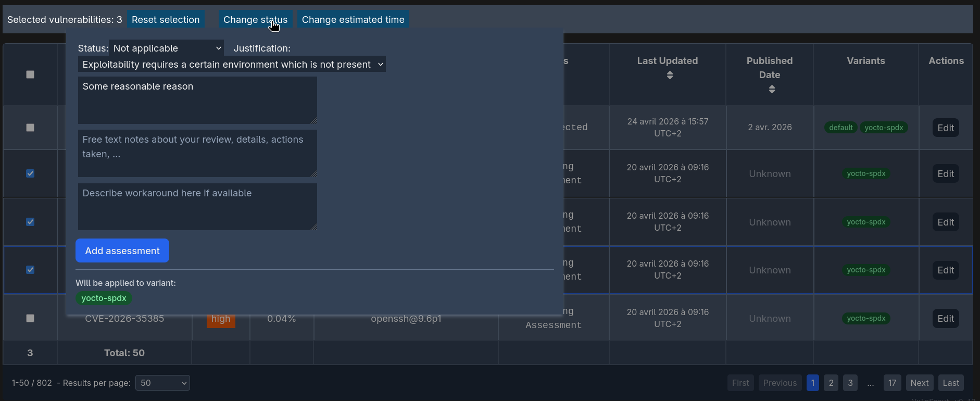Open Change status panel
This screenshot has width=980, height=401.
pos(255,19)
